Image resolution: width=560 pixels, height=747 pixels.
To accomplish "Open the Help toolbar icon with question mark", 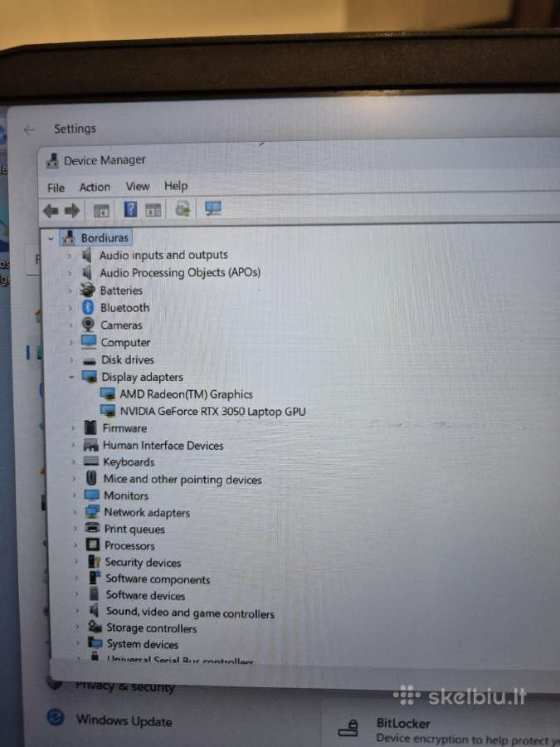I will [130, 209].
